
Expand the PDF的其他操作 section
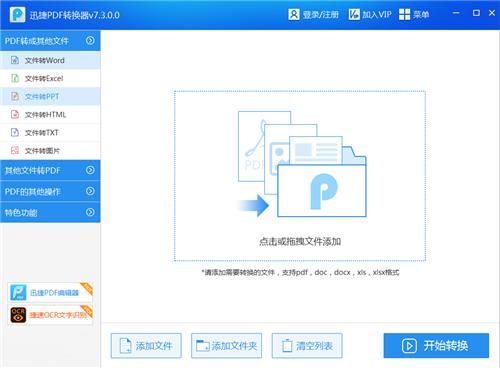click(x=50, y=191)
